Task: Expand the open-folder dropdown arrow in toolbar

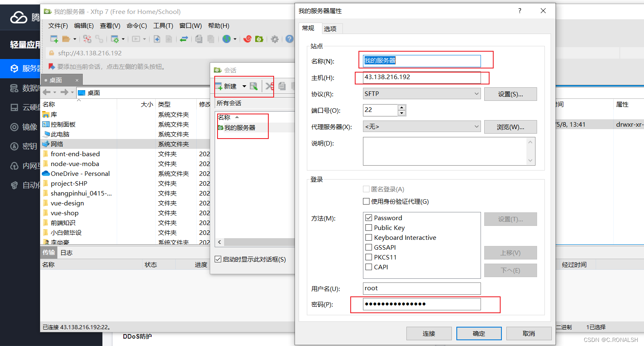Action: pyautogui.click(x=75, y=39)
